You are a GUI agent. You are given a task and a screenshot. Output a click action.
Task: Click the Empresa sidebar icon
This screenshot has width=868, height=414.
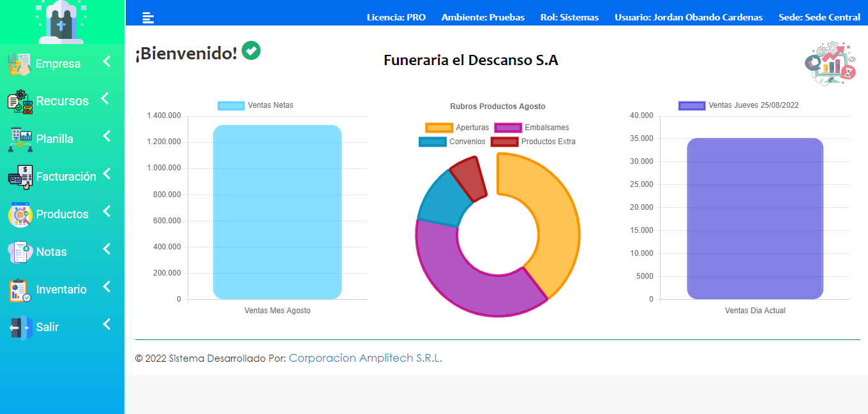[19, 64]
